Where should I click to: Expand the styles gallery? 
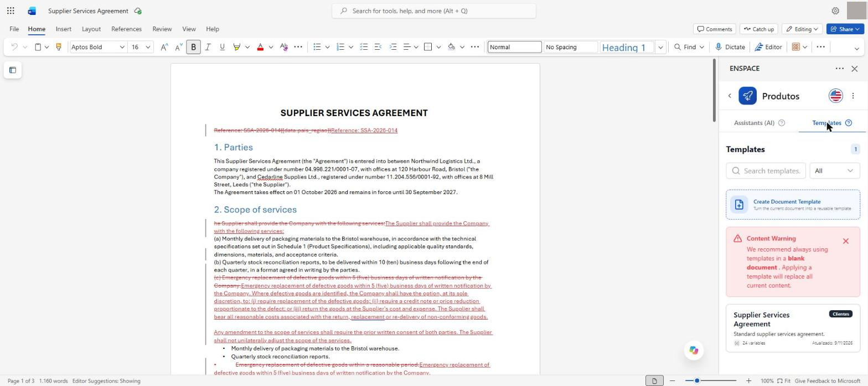click(x=660, y=47)
